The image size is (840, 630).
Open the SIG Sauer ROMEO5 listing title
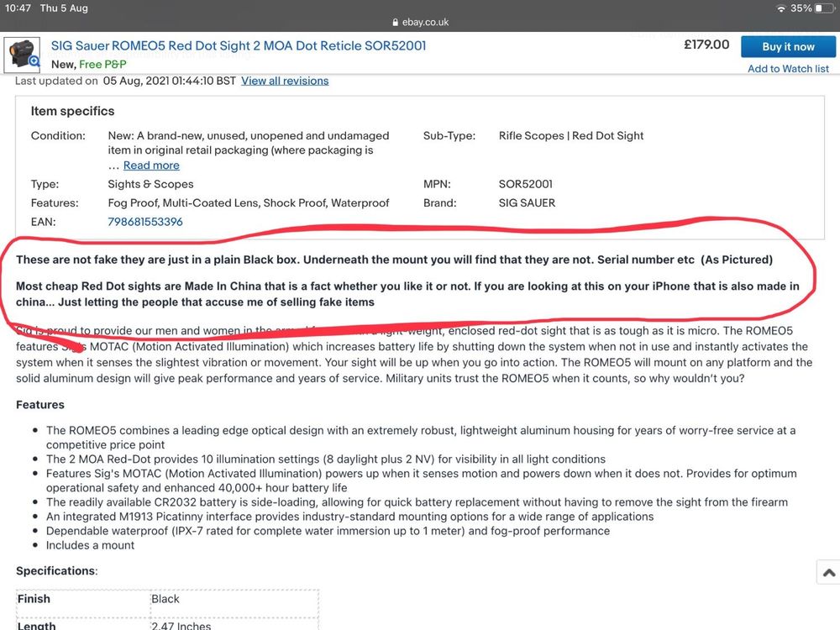[239, 45]
